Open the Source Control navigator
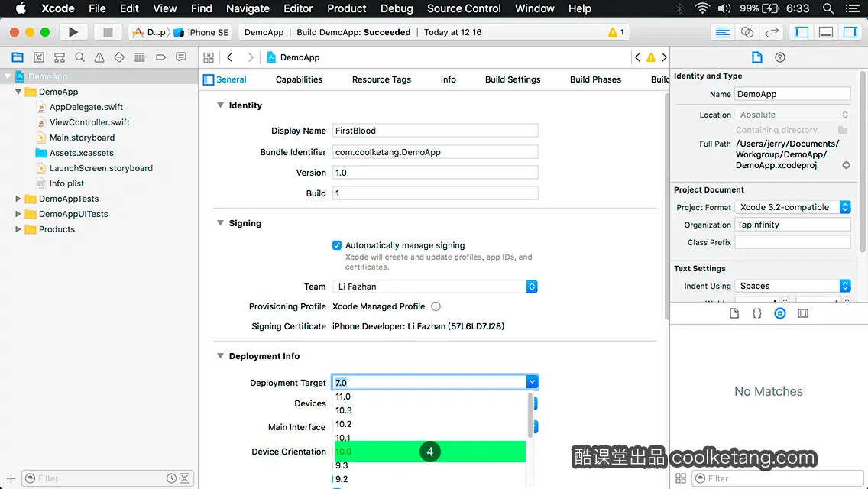The height and width of the screenshot is (489, 868). click(x=39, y=57)
